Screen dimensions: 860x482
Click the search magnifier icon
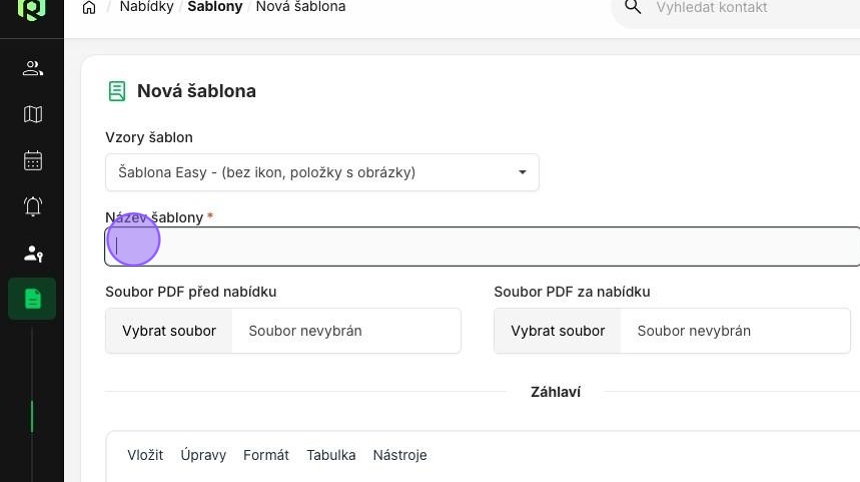(632, 7)
